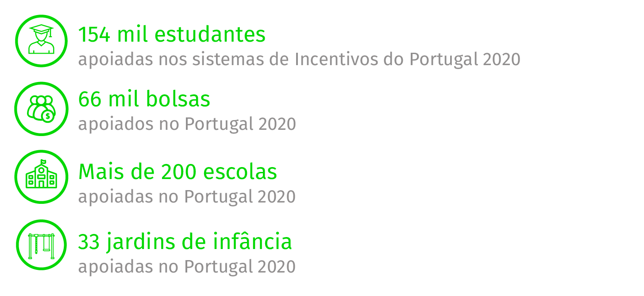Click the swing seat in kindergarten icon

pos(46,249)
